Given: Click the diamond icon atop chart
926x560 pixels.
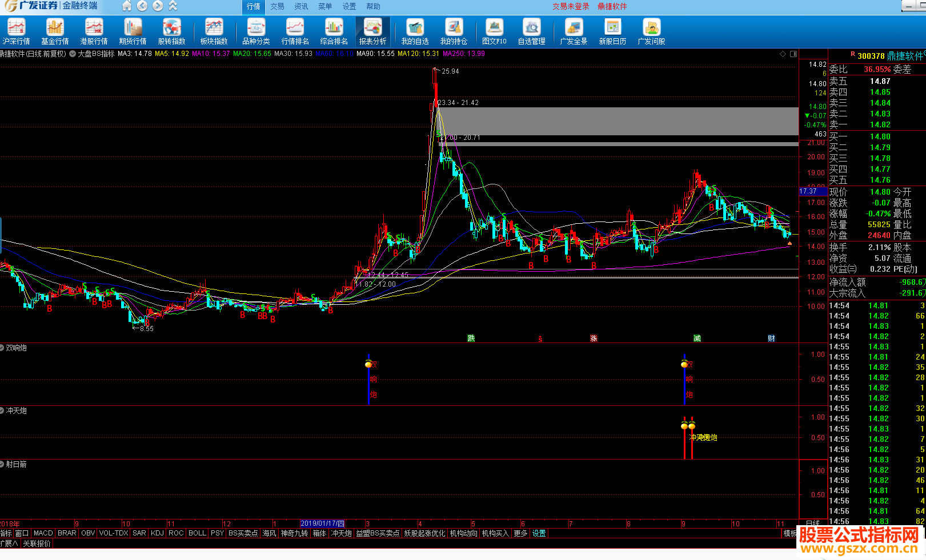Looking at the screenshot, I should coord(783,54).
